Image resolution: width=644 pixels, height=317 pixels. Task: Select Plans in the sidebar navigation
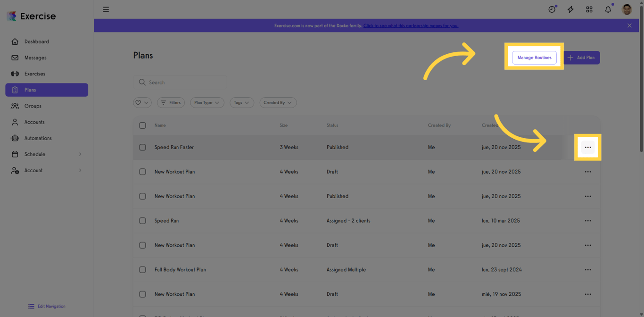(x=29, y=90)
